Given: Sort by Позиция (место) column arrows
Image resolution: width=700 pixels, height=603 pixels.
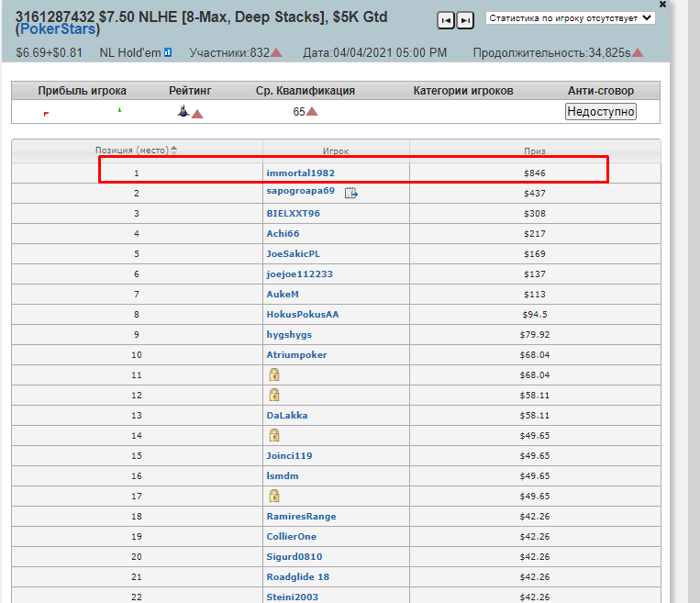Looking at the screenshot, I should tap(174, 151).
